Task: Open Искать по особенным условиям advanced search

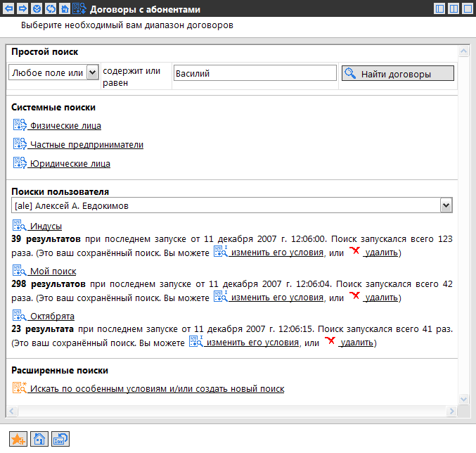Action: point(157,388)
